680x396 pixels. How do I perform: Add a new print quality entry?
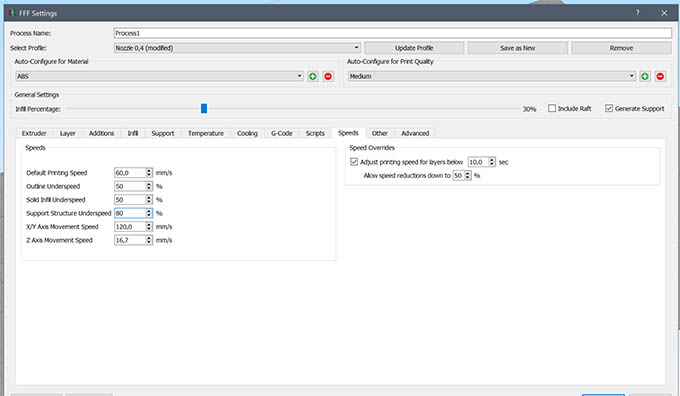pos(645,76)
